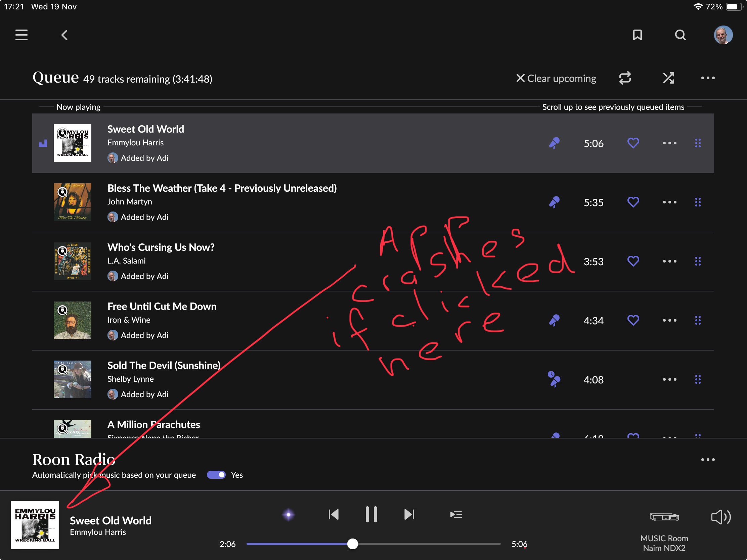
Task: Skip to next track
Action: [x=409, y=514]
